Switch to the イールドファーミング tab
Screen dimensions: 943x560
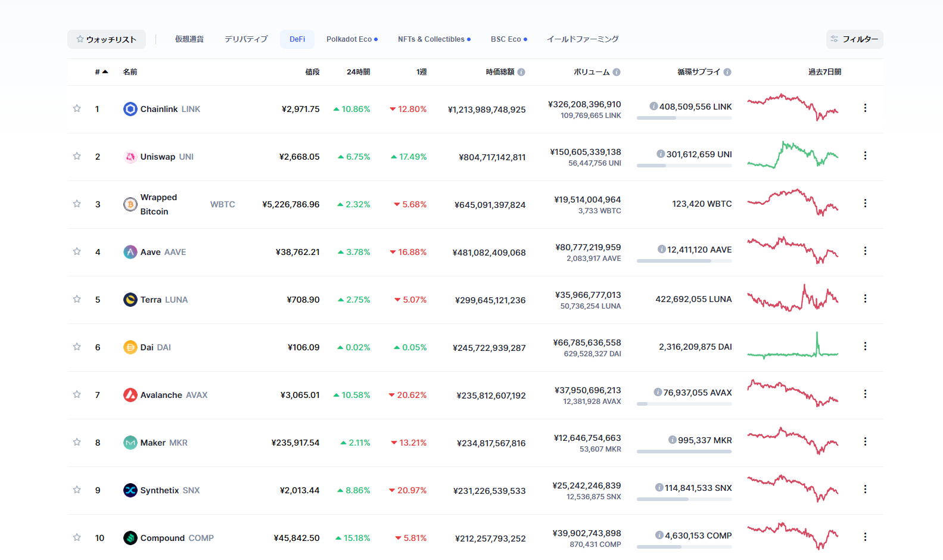[x=583, y=39]
